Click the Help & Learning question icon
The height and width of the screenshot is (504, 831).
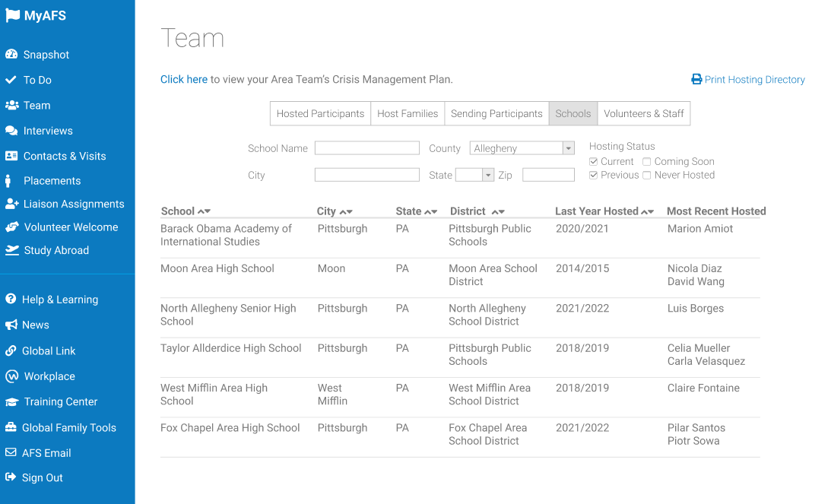point(11,299)
